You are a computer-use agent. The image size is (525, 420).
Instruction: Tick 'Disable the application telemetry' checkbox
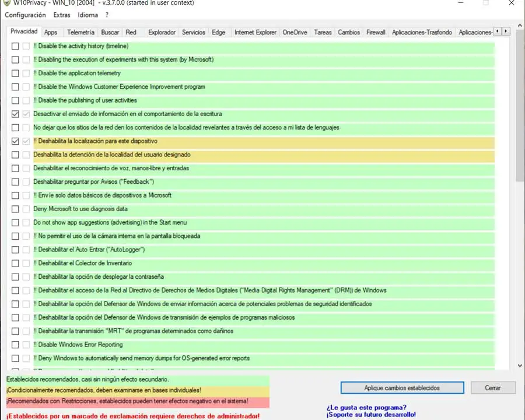point(15,73)
